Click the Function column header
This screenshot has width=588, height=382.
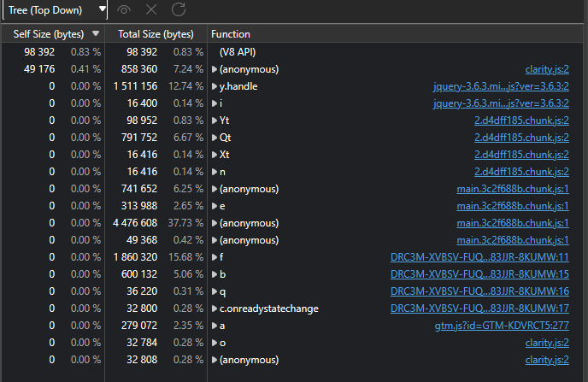click(231, 34)
